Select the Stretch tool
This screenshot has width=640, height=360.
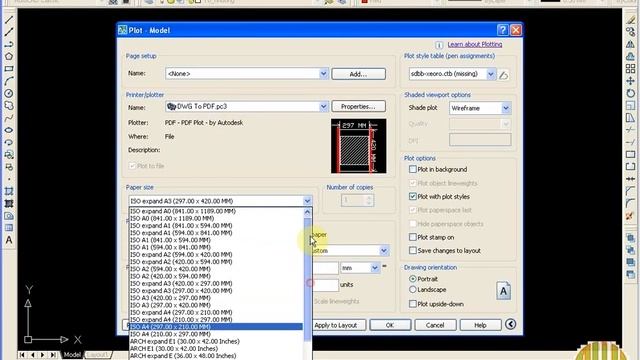[631, 118]
